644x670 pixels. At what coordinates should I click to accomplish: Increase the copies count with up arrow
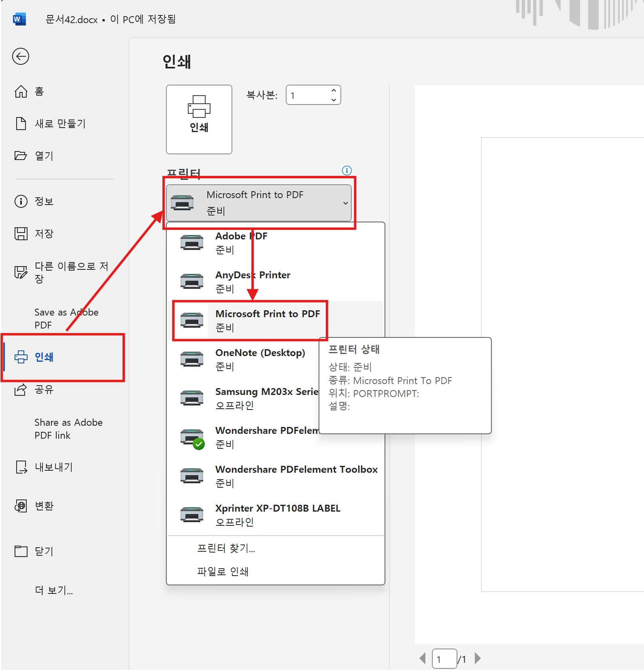point(334,90)
